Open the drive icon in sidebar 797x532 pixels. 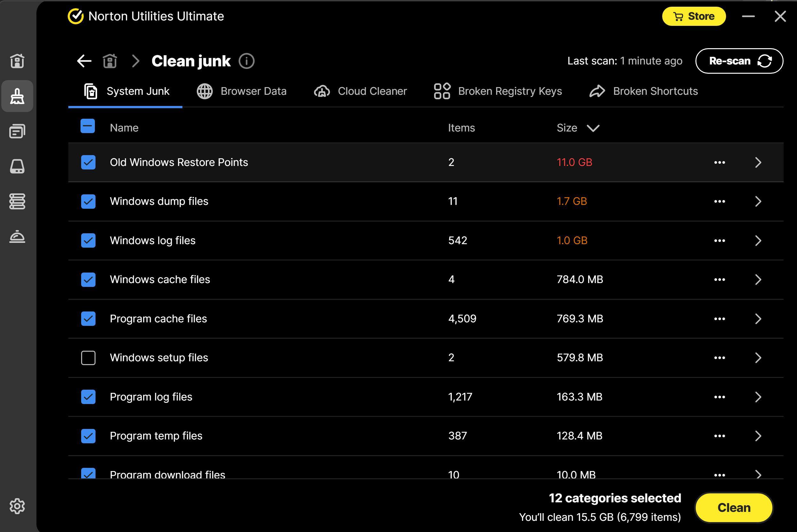coord(17,166)
